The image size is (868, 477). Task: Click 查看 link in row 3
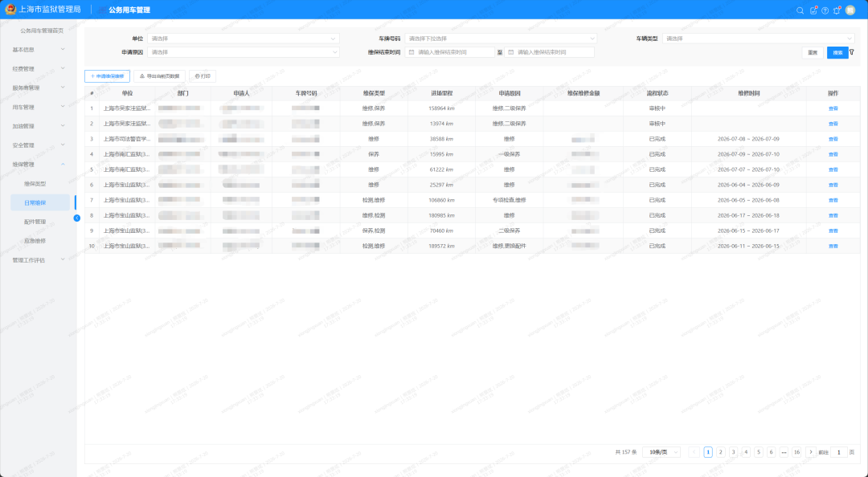click(833, 140)
